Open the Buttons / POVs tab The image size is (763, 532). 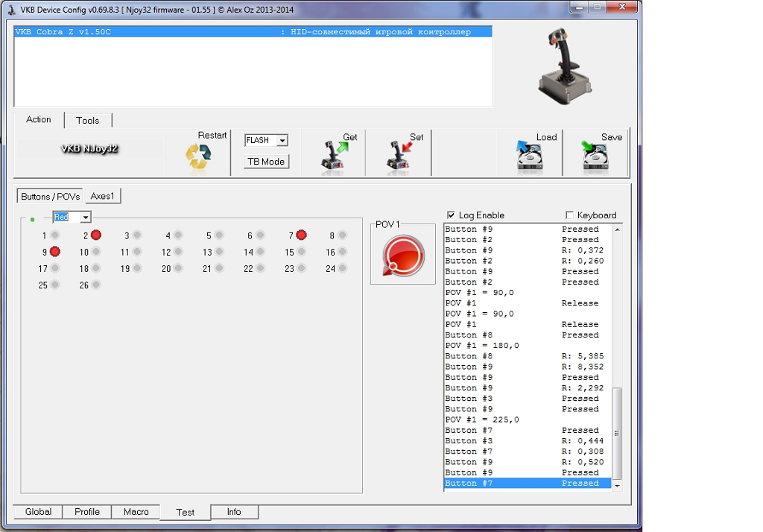tap(50, 196)
